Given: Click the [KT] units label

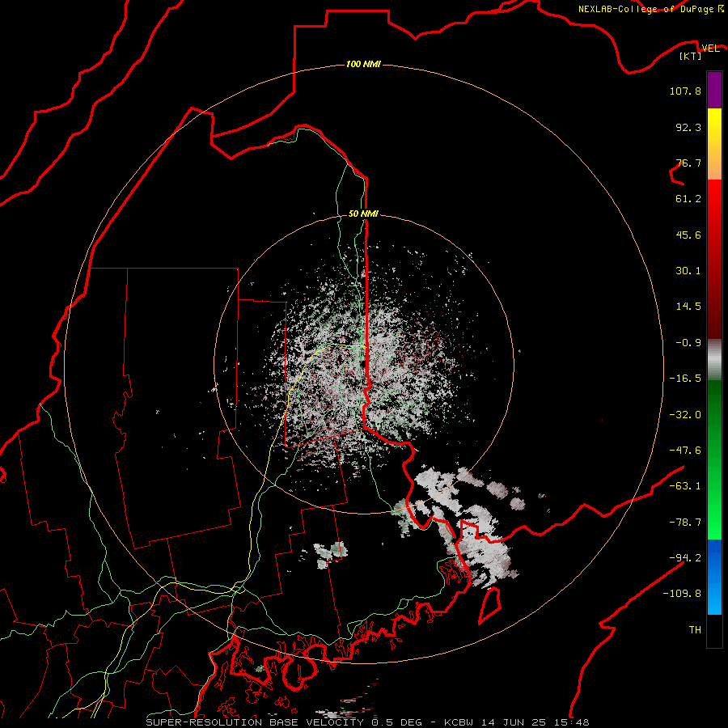Looking at the screenshot, I should [x=690, y=56].
